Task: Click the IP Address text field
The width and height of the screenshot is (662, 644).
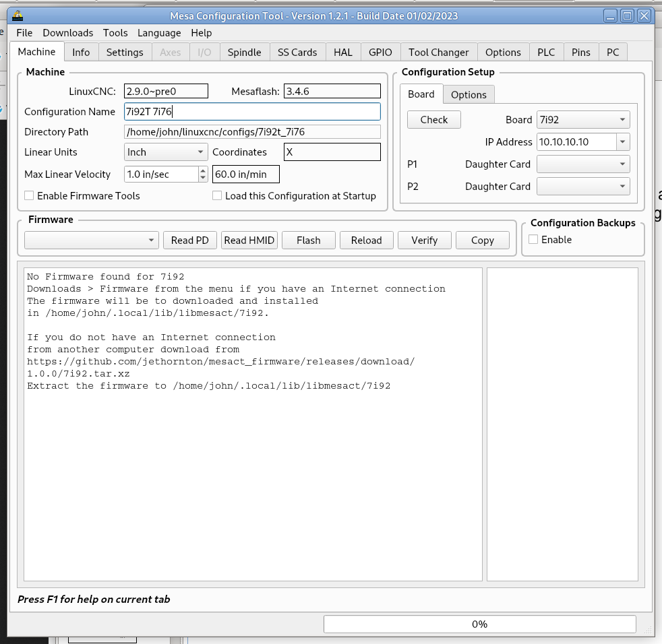Action: tap(576, 142)
